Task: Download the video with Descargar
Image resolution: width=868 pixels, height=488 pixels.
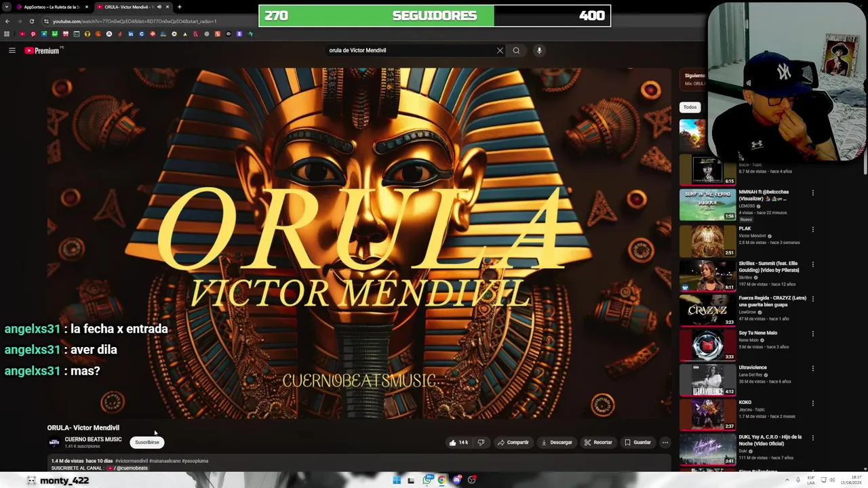Action: click(x=556, y=443)
